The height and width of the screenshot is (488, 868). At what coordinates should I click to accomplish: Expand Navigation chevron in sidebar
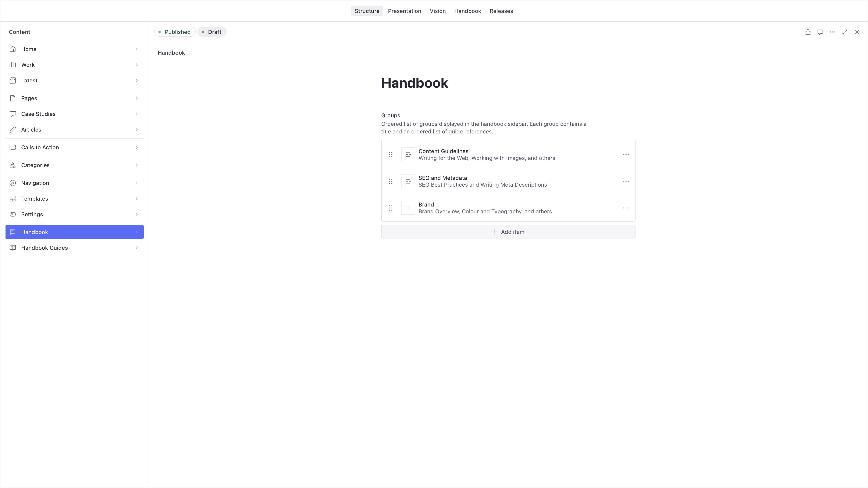coord(136,183)
